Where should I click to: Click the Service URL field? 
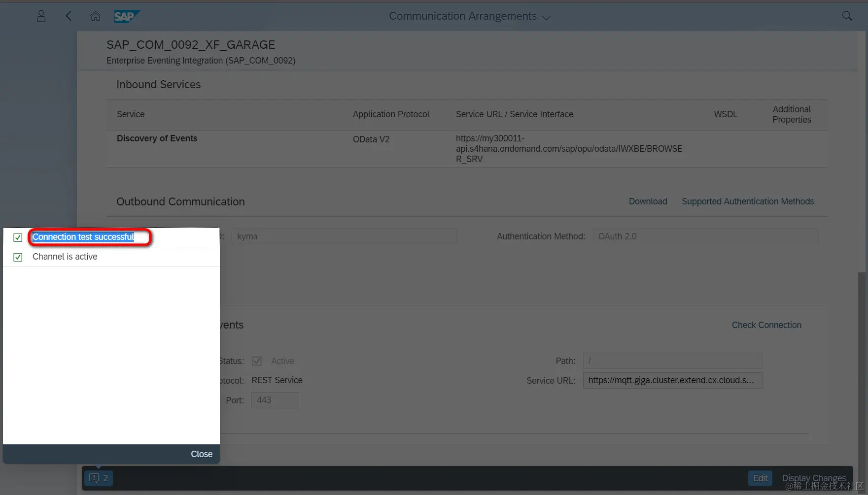pos(672,380)
